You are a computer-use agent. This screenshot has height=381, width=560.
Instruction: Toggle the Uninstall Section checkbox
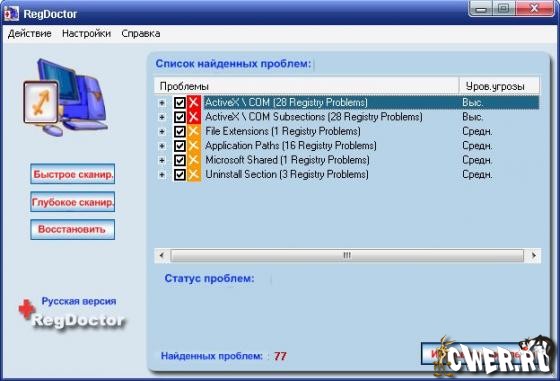(180, 175)
